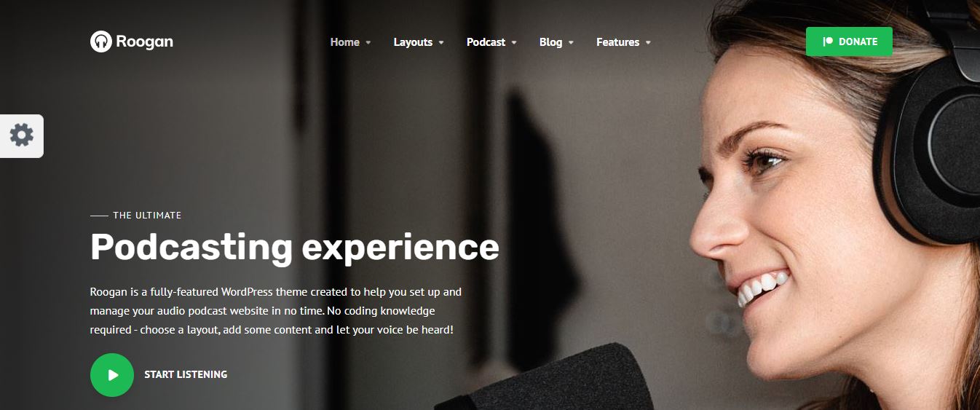The width and height of the screenshot is (980, 410).
Task: Expand the arrow next to Home
Action: tap(368, 43)
